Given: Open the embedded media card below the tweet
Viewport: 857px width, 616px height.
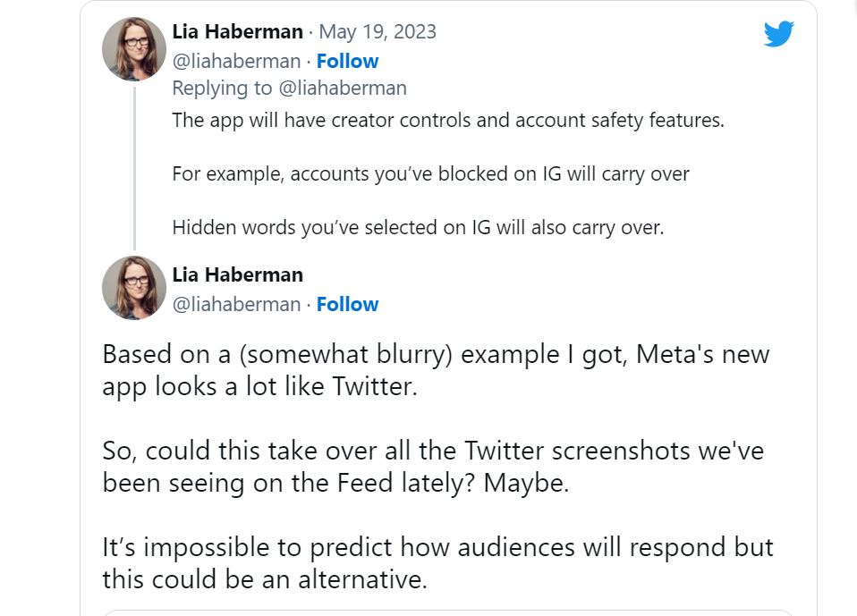Looking at the screenshot, I should pos(447,612).
